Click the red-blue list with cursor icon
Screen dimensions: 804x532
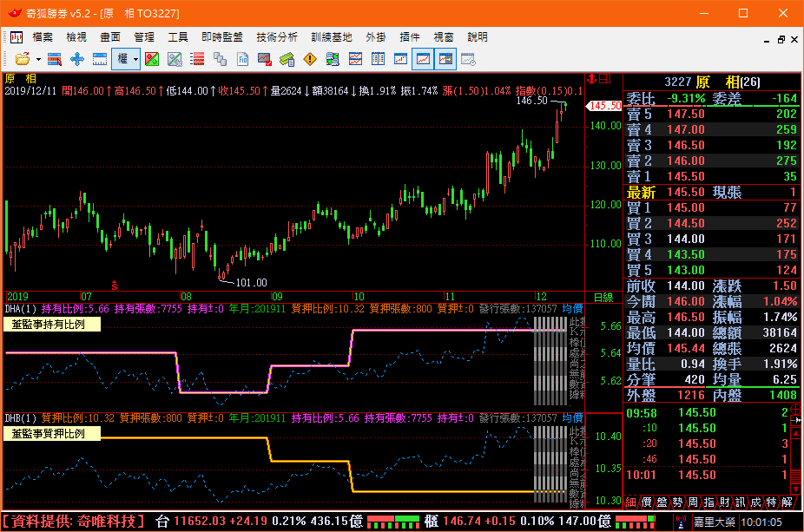55,60
